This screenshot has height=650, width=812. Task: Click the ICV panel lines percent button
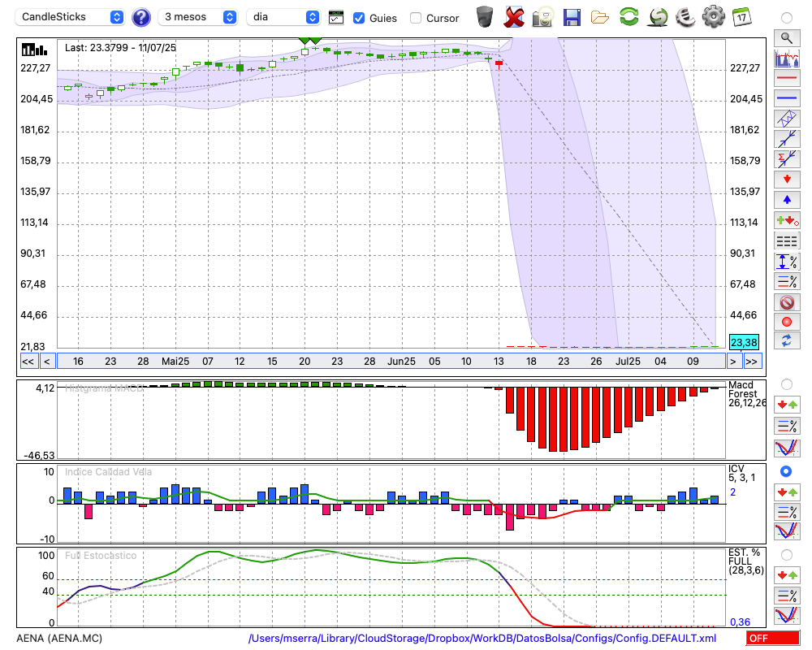[x=787, y=512]
